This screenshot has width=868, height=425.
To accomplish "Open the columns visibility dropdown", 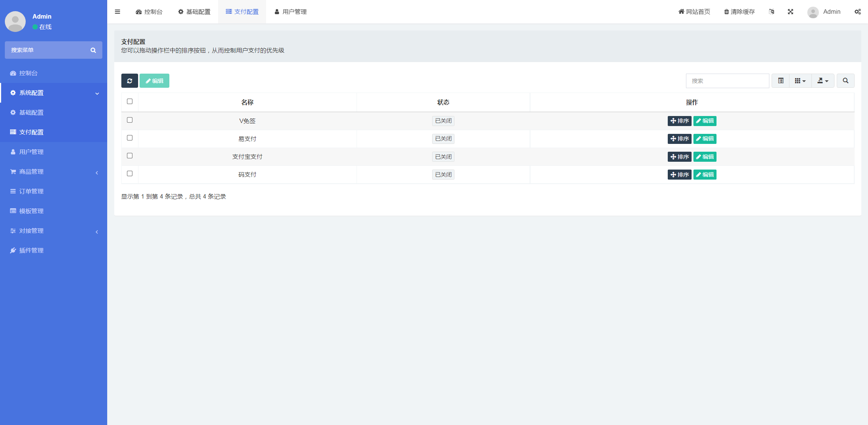I will click(x=800, y=81).
